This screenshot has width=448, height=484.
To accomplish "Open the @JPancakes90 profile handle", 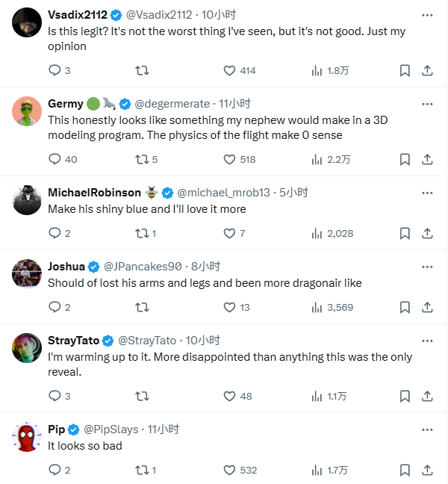I will 143,266.
